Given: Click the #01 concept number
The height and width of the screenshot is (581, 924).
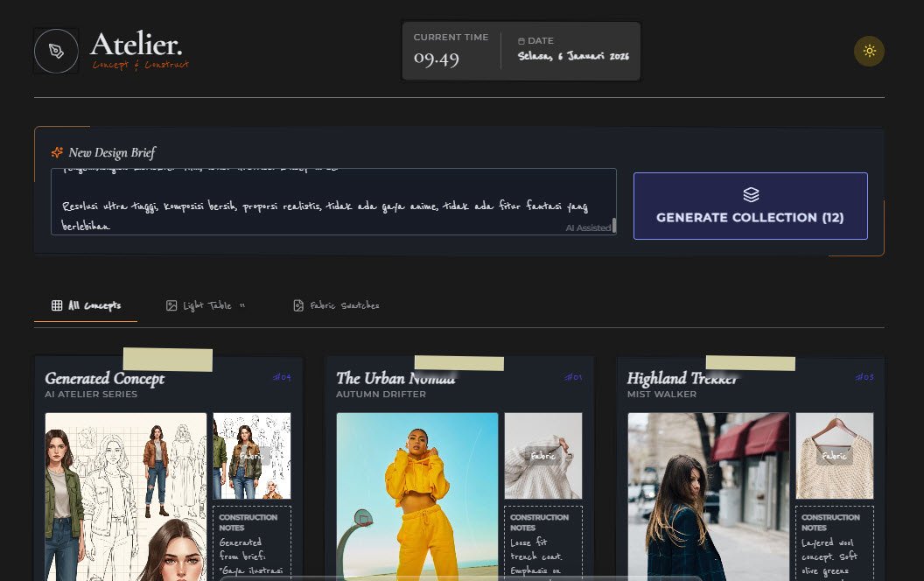Looking at the screenshot, I should pyautogui.click(x=573, y=377).
